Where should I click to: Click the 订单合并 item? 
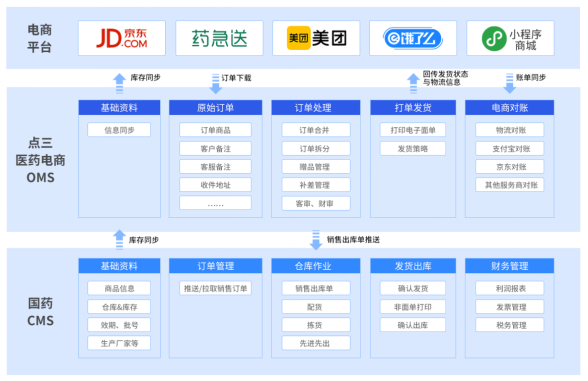316,130
